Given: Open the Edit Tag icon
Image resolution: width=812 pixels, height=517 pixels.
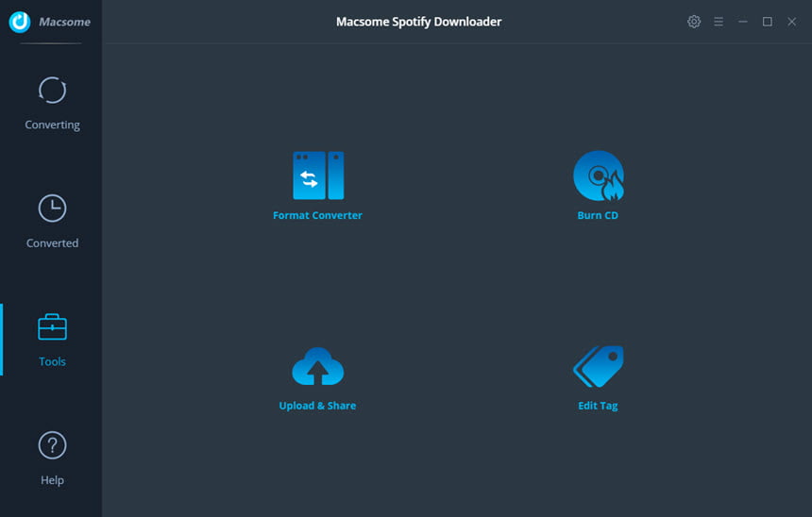Looking at the screenshot, I should coord(598,366).
